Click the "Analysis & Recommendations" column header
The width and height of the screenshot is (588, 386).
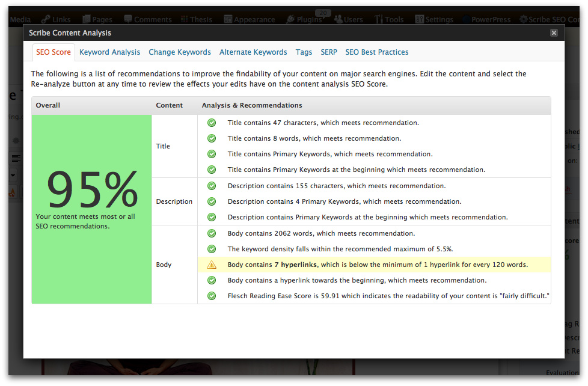tap(252, 105)
